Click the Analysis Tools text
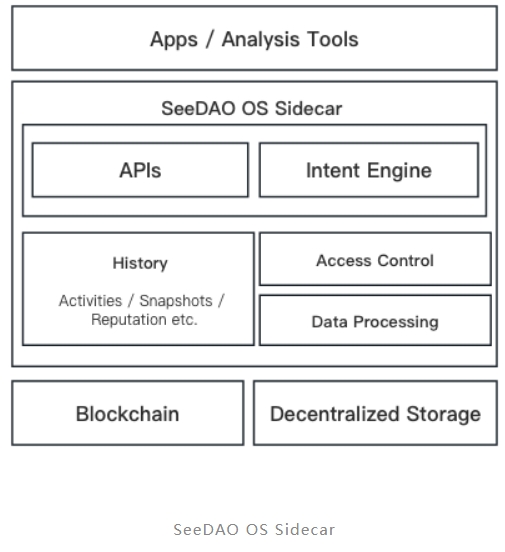Image resolution: width=505 pixels, height=552 pixels. tap(290, 39)
